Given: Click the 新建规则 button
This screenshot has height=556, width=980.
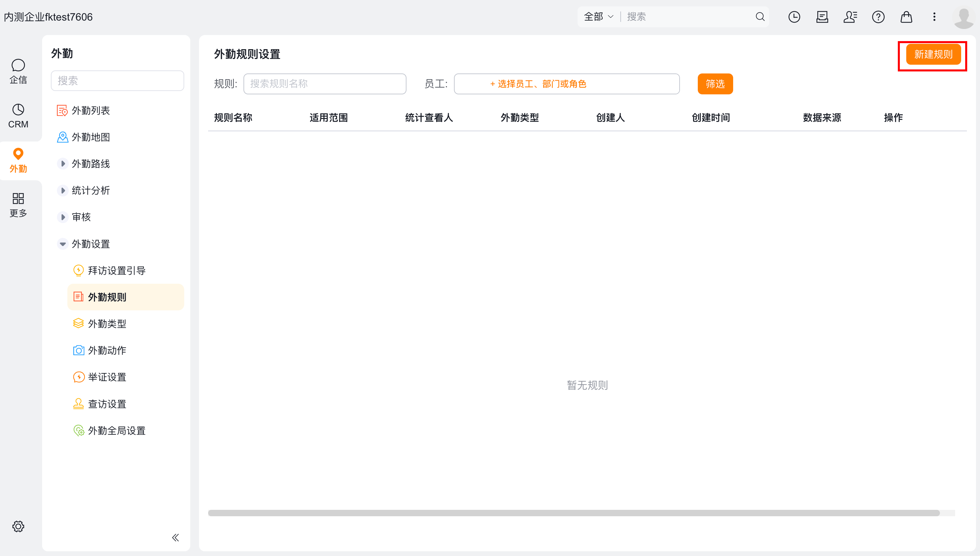Looking at the screenshot, I should point(933,54).
